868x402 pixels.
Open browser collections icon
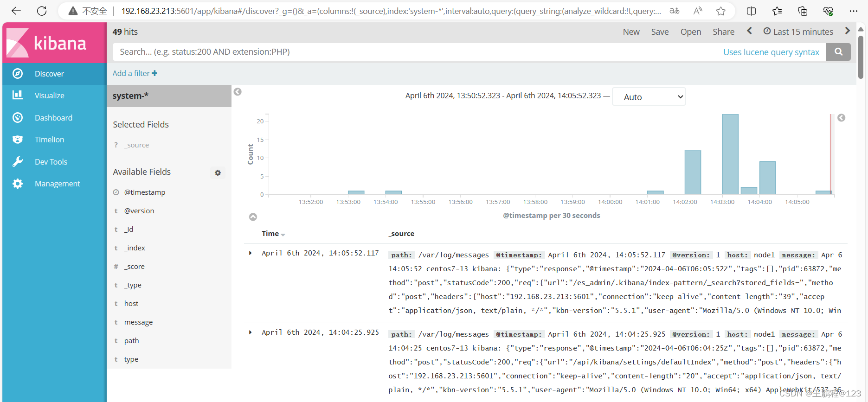click(803, 11)
